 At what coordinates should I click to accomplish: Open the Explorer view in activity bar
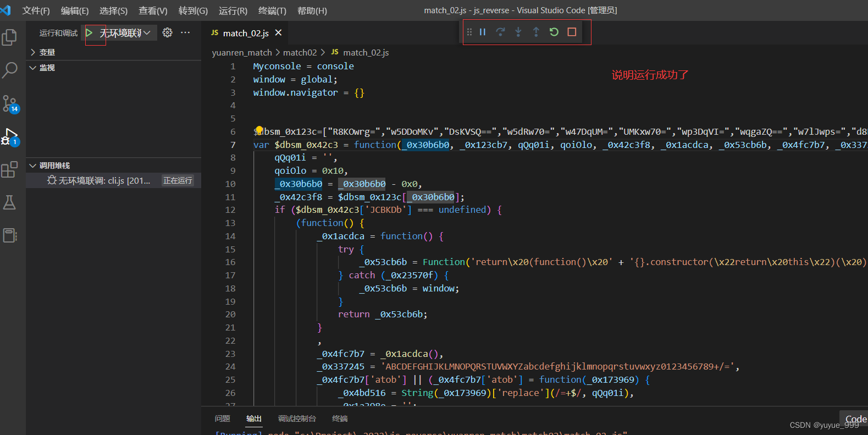pyautogui.click(x=9, y=37)
